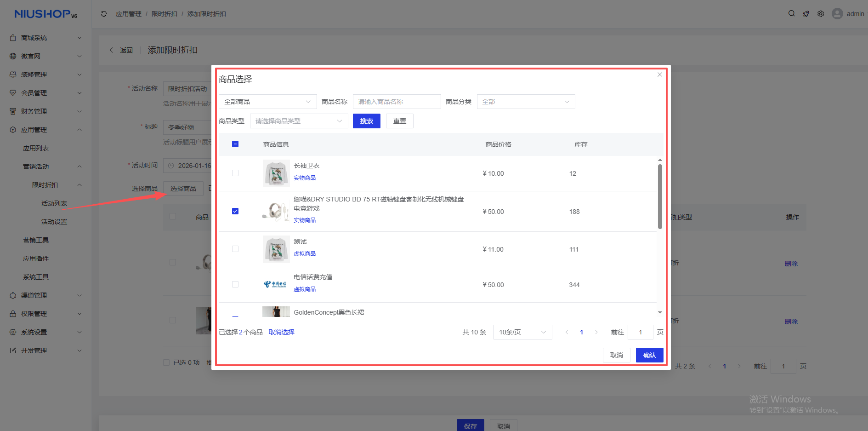Click the 取消选择 link
868x431 pixels.
tap(281, 332)
